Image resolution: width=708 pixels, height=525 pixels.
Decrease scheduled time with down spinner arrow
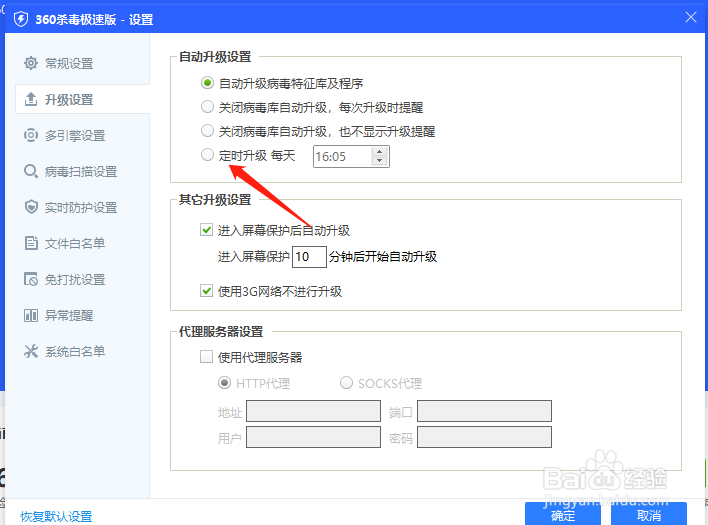click(x=380, y=161)
